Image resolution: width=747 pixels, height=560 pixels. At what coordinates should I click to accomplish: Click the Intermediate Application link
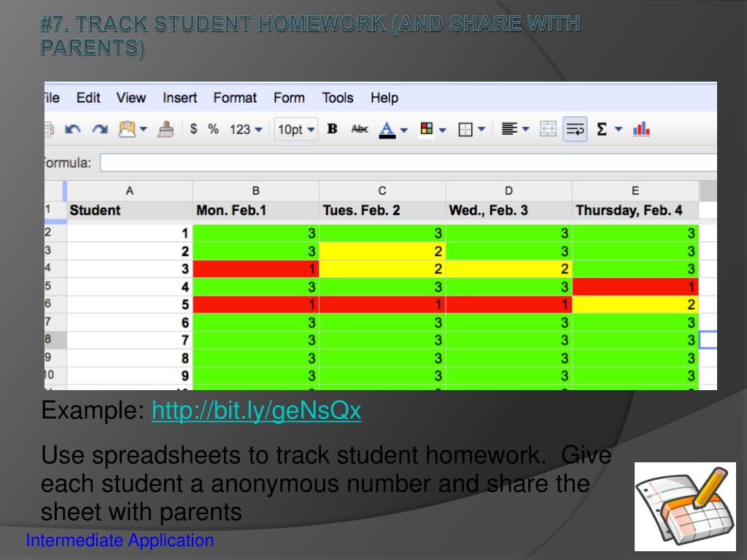120,540
